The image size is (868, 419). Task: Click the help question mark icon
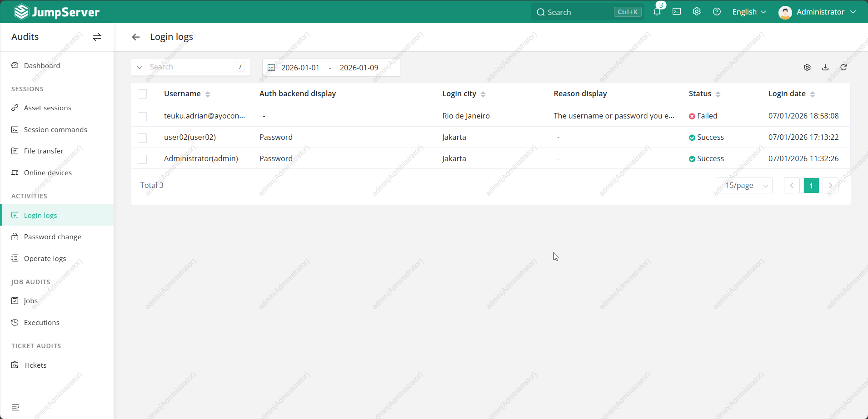(x=717, y=12)
